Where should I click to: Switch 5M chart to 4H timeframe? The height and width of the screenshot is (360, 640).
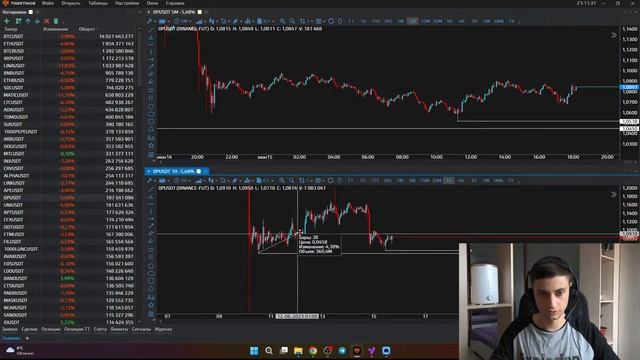click(461, 21)
